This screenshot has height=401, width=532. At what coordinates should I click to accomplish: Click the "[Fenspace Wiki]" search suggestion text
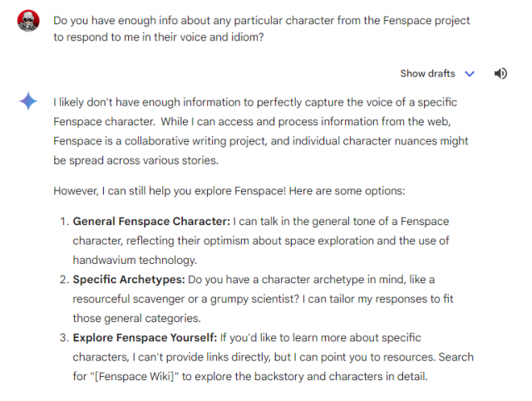135,377
